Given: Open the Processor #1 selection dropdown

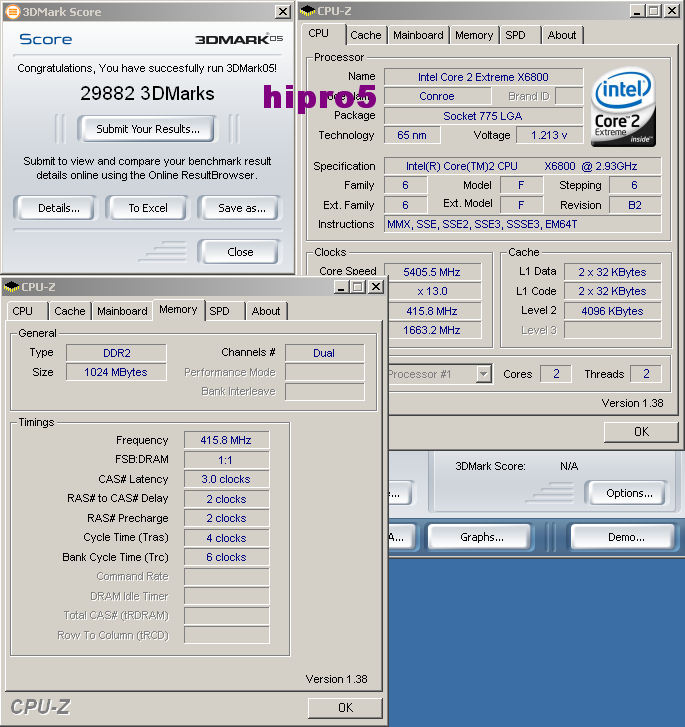Looking at the screenshot, I should 483,374.
